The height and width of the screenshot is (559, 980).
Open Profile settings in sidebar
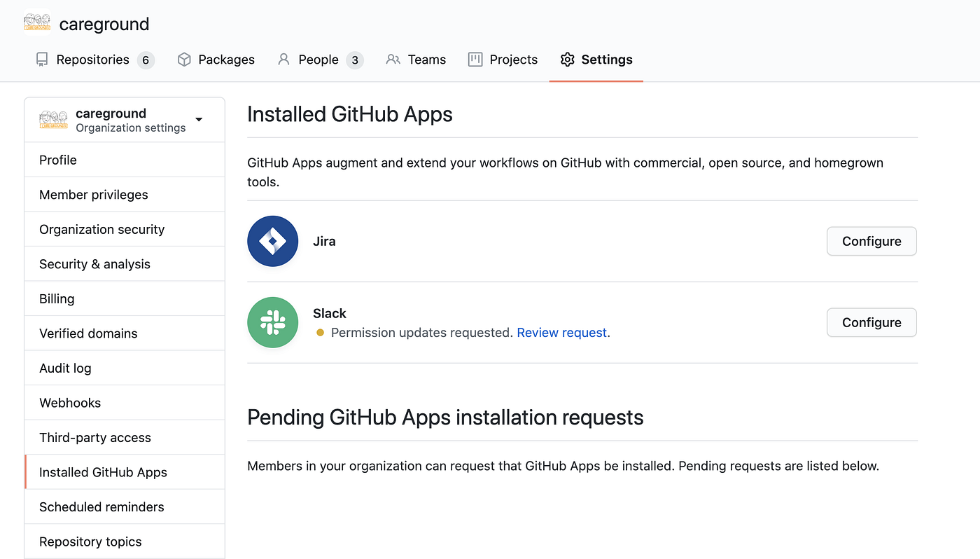point(125,160)
